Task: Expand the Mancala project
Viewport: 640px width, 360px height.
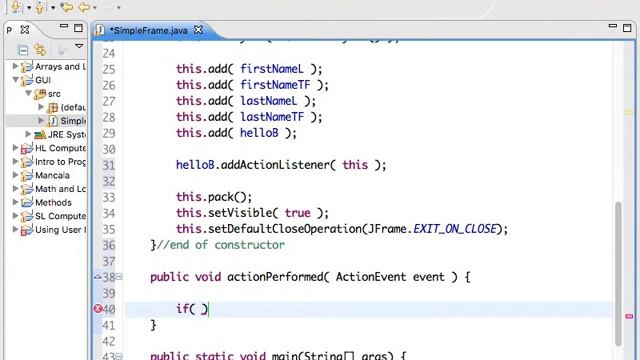Action: (16, 175)
